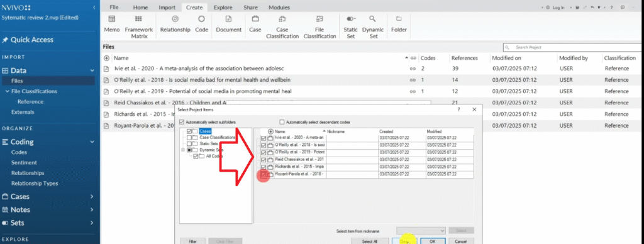Click the link column header icon
Viewport: 644px width, 244px height.
pos(414,58)
